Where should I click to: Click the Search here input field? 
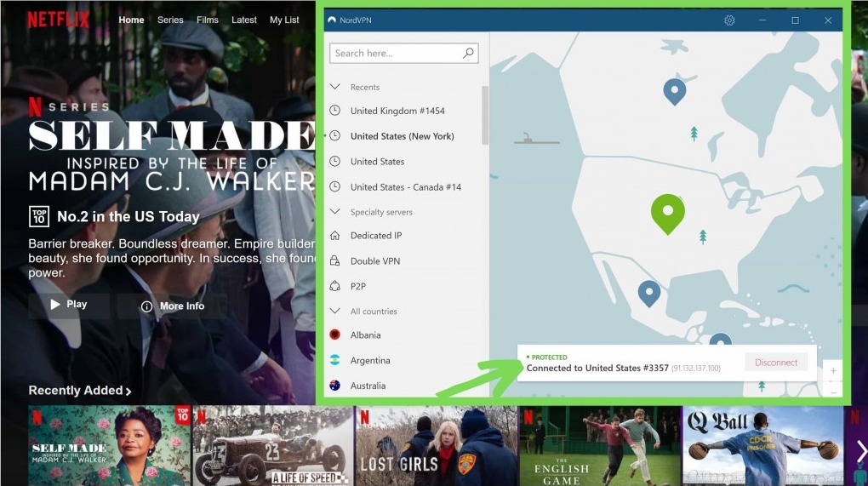[x=396, y=53]
